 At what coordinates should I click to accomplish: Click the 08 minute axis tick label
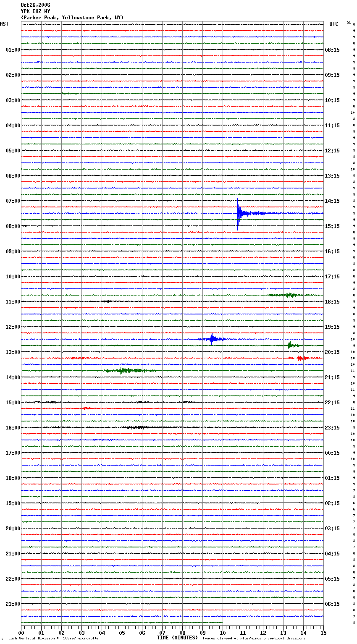pyautogui.click(x=183, y=633)
